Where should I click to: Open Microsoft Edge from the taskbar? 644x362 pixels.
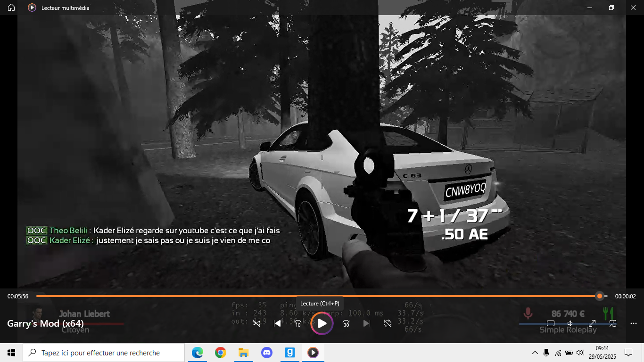tap(197, 353)
